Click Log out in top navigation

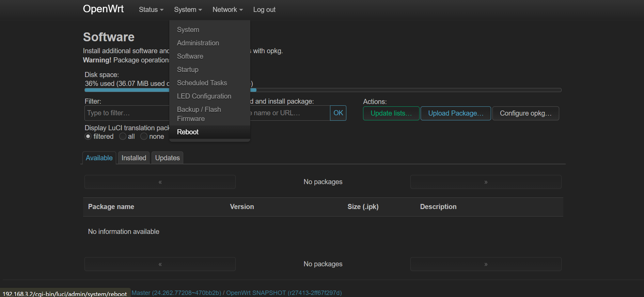[264, 10]
